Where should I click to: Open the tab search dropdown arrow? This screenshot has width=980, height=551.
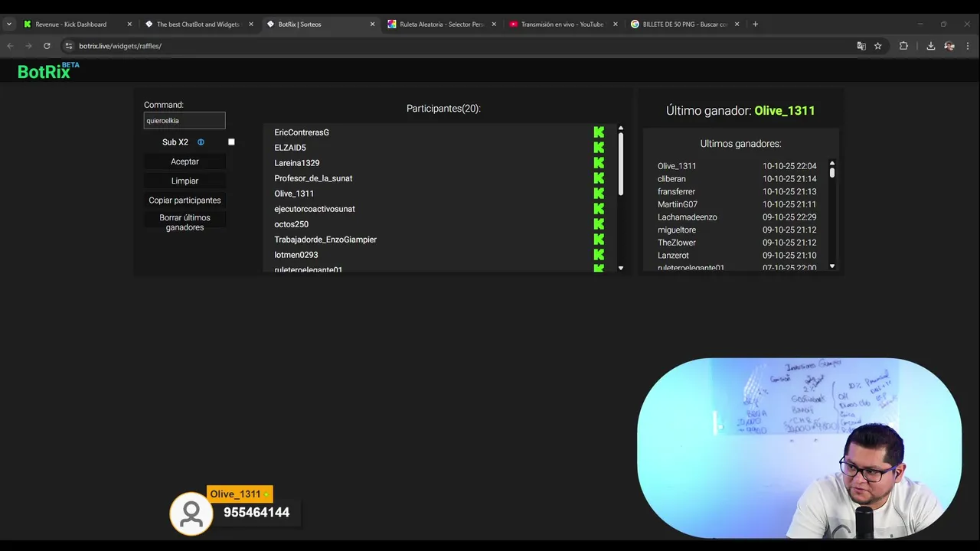(8, 24)
